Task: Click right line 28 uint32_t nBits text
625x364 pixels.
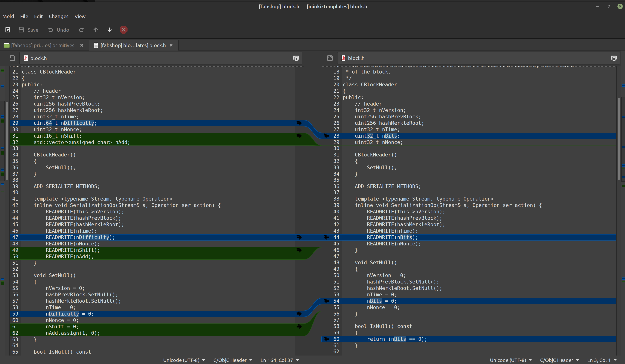Action: click(x=377, y=136)
